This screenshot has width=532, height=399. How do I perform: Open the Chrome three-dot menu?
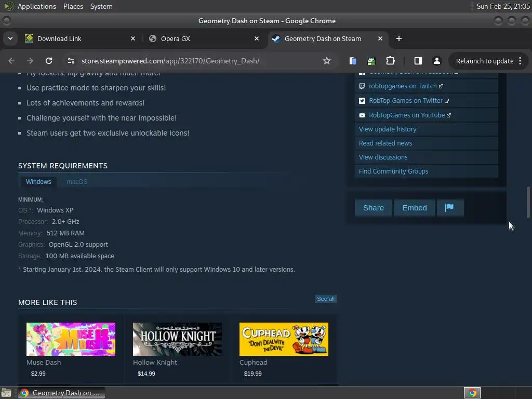(520, 61)
